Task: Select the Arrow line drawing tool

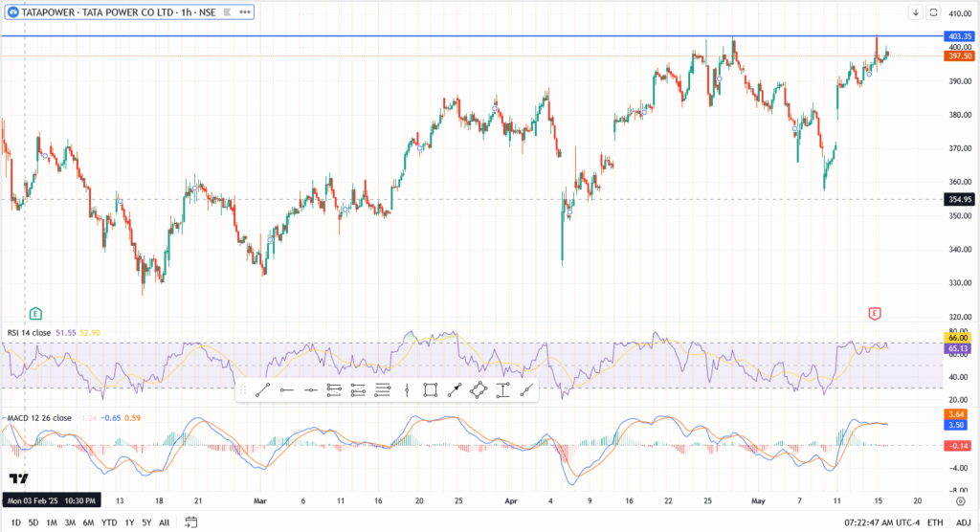Action: 455,389
